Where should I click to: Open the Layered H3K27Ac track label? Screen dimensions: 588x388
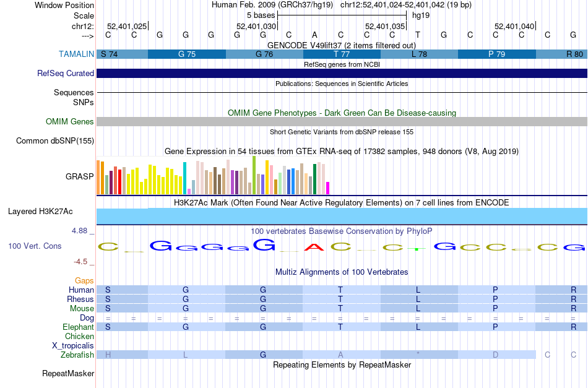click(x=40, y=212)
